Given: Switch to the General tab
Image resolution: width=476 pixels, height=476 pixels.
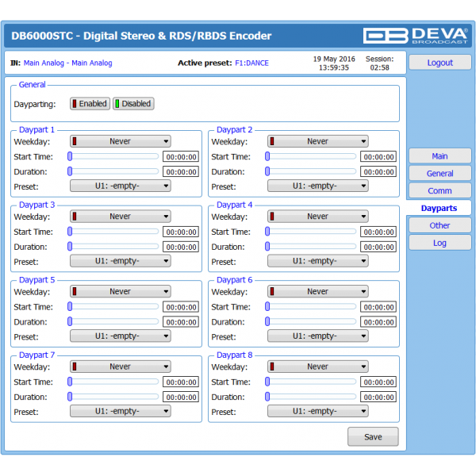Looking at the screenshot, I should point(440,173).
